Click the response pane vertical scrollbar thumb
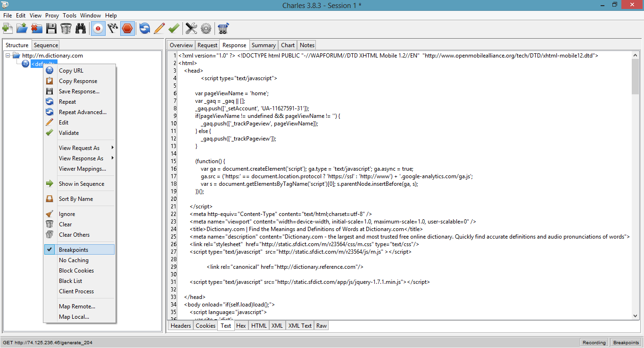Screen dimensions: 644x348 click(x=636, y=76)
